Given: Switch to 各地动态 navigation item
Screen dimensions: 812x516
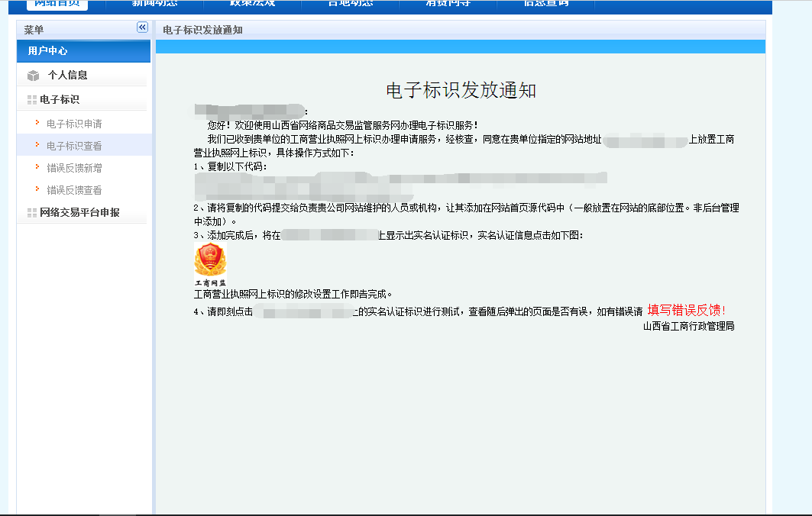Looking at the screenshot, I should (x=351, y=3).
